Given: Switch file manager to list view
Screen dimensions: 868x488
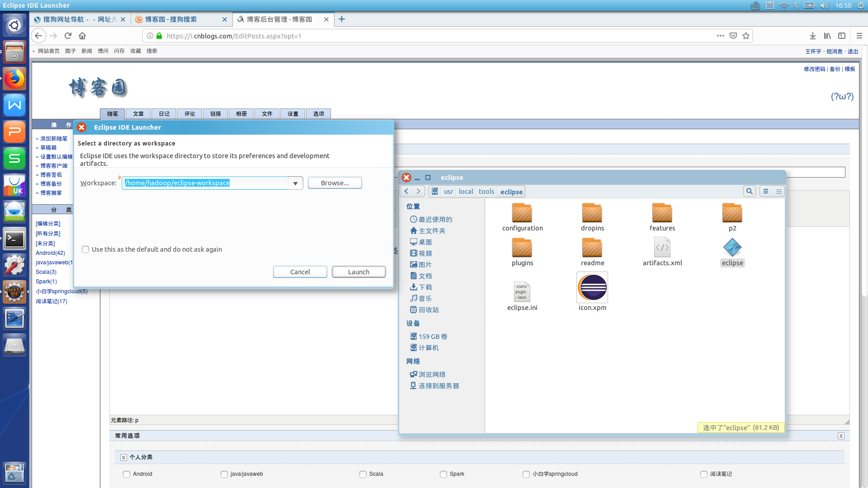Looking at the screenshot, I should point(765,191).
